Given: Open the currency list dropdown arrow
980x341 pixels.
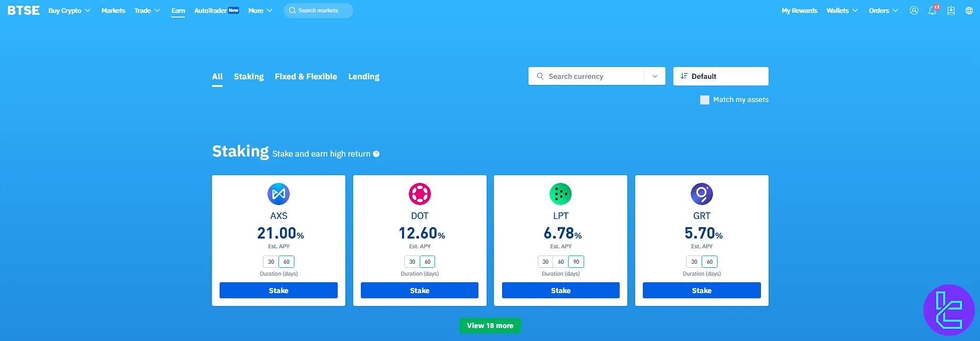Looking at the screenshot, I should pyautogui.click(x=655, y=76).
